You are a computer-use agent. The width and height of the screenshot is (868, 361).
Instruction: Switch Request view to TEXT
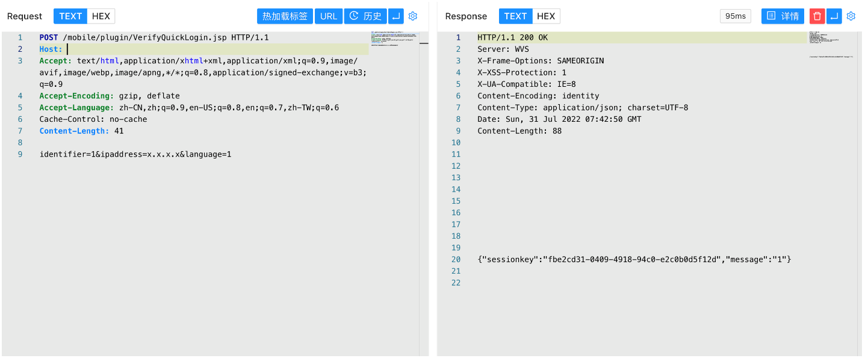[70, 16]
